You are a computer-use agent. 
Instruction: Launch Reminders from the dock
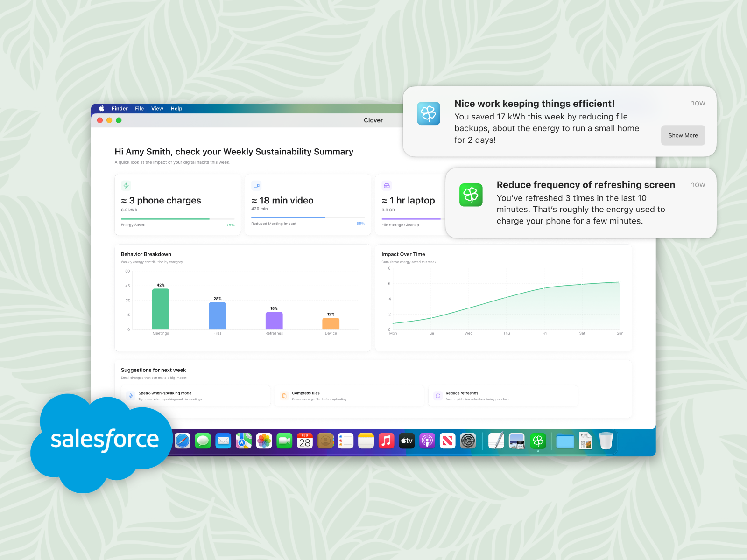click(345, 441)
